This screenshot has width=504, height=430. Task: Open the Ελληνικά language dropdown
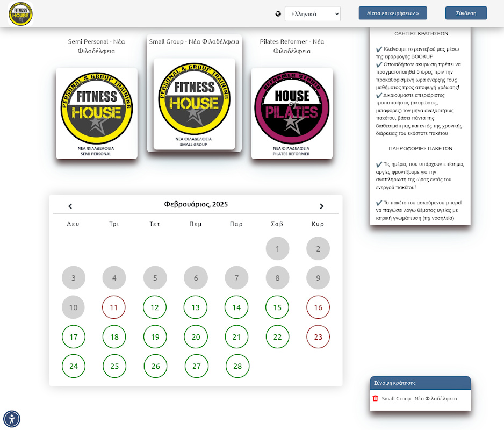pos(312,14)
